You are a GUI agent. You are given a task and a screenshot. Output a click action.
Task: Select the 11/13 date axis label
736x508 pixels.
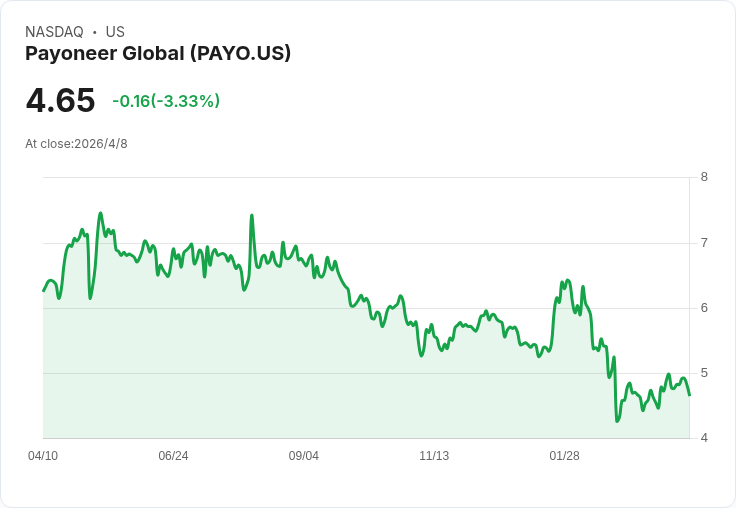pos(434,456)
